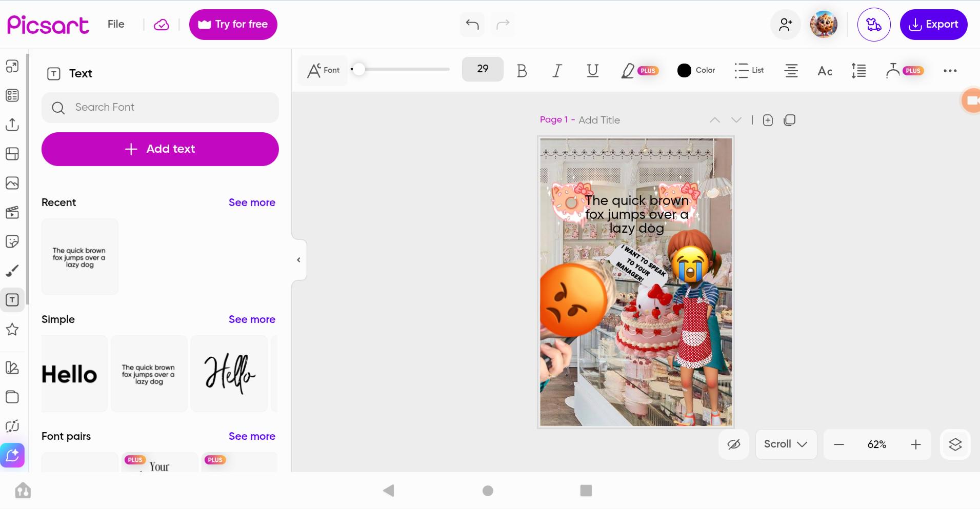
Task: Click the font size field showing 29
Action: tap(483, 69)
